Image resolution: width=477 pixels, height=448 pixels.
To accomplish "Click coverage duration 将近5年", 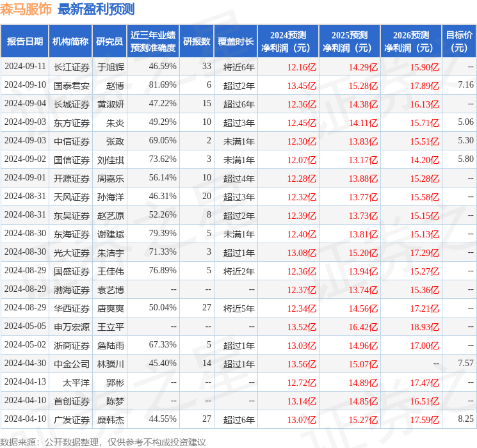I will [239, 308].
